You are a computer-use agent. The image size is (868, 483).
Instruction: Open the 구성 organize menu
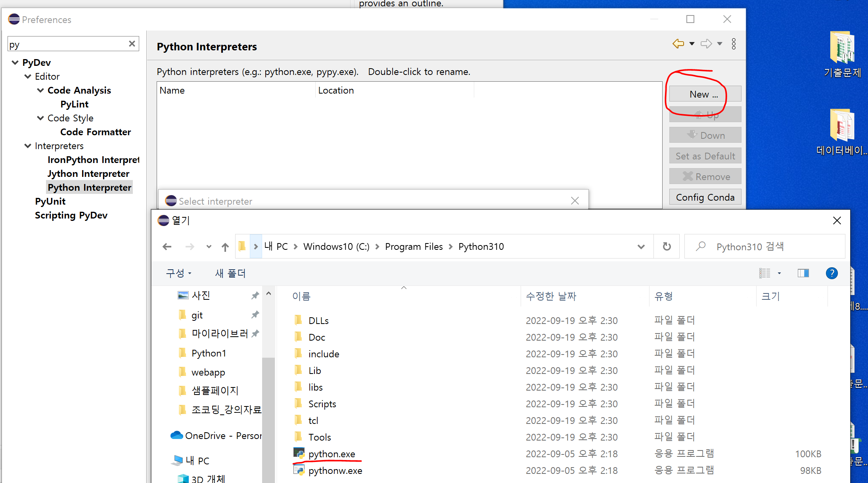[178, 273]
